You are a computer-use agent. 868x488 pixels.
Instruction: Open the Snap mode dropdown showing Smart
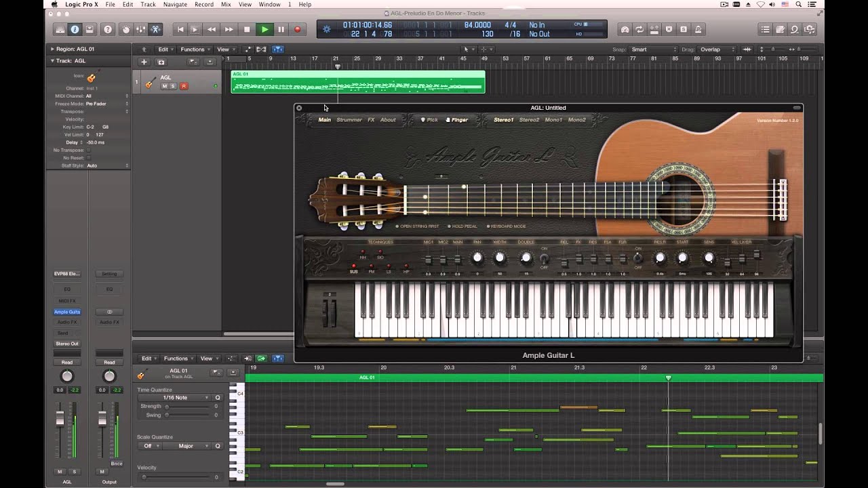tap(654, 49)
